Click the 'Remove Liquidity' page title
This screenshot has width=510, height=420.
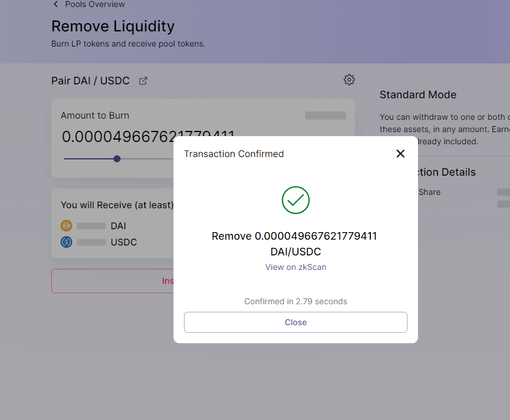(x=113, y=26)
